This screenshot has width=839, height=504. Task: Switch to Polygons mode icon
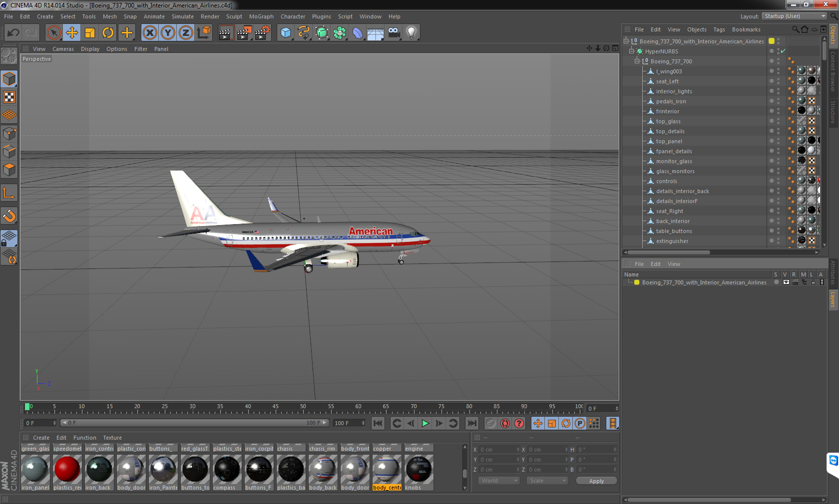pyautogui.click(x=9, y=169)
